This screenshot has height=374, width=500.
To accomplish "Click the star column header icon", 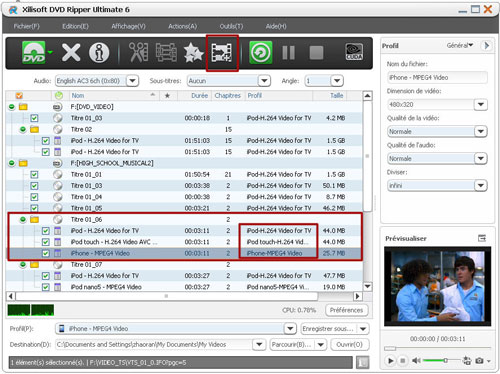I will [167, 96].
